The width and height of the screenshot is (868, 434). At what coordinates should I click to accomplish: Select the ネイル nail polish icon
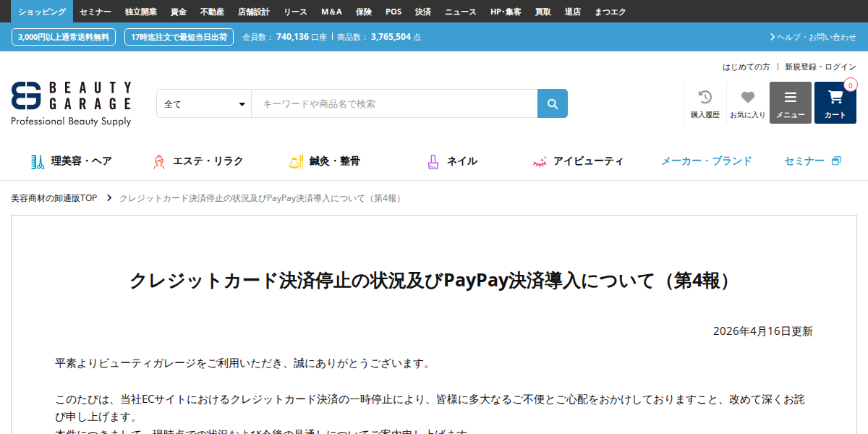(432, 161)
